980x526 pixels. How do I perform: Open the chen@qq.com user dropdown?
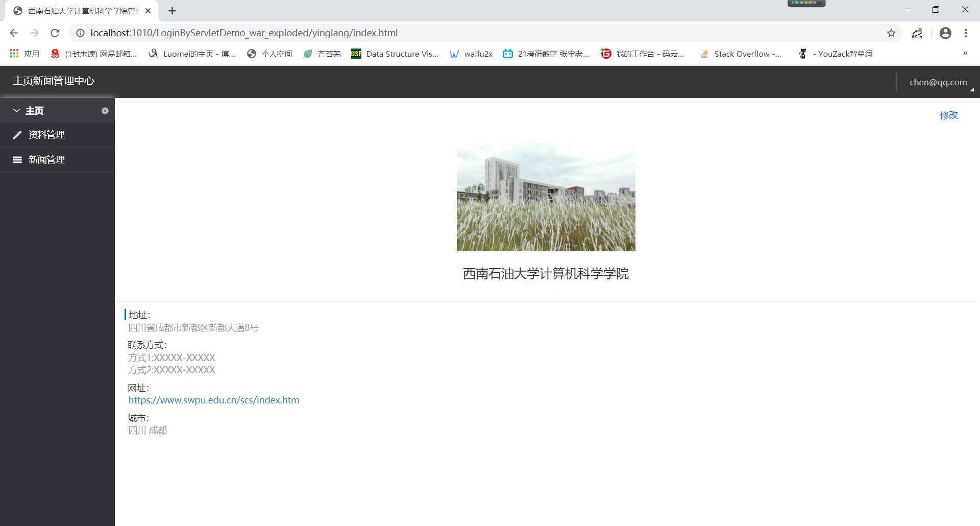pos(938,82)
